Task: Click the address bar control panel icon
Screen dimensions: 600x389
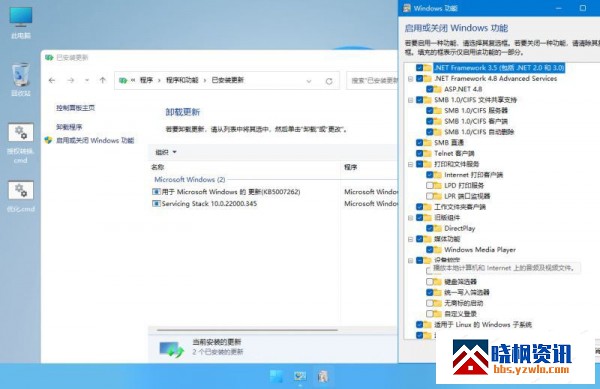Action: click(123, 80)
